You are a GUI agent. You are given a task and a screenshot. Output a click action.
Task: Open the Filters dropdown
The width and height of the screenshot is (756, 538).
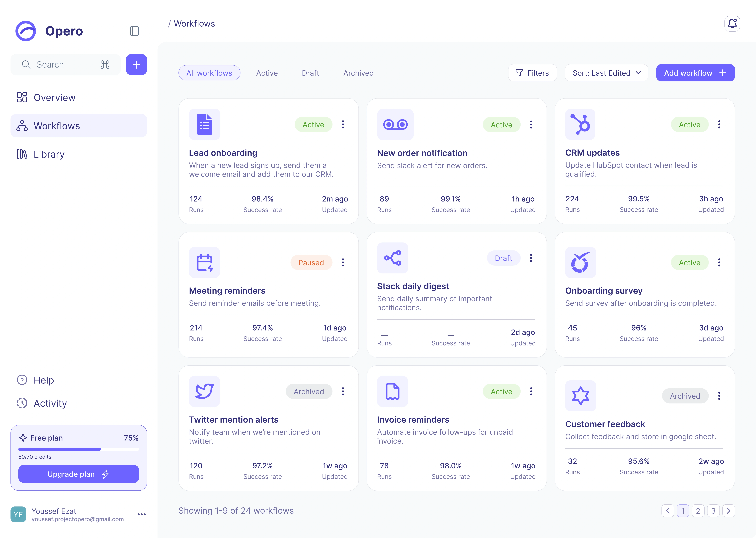pyautogui.click(x=532, y=73)
